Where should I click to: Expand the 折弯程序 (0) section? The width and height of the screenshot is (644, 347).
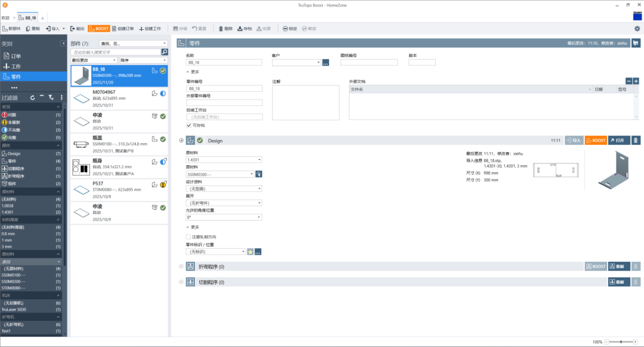pos(181,267)
